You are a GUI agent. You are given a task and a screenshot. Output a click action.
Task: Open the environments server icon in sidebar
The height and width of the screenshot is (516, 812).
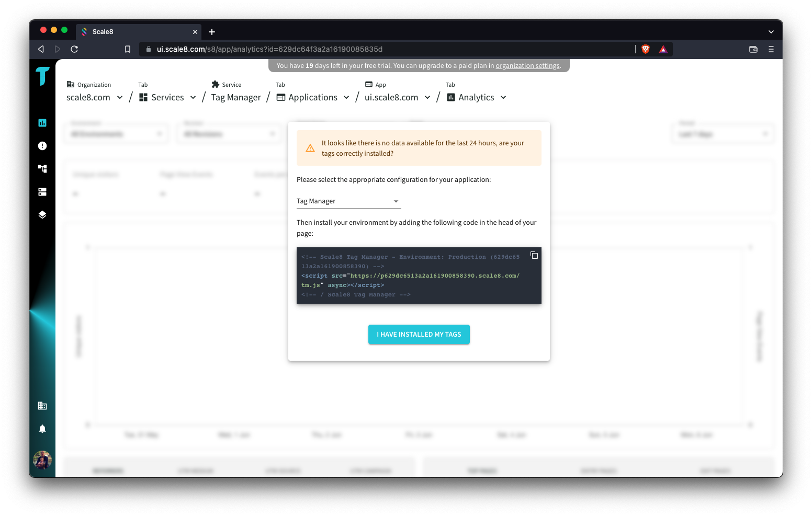(42, 192)
